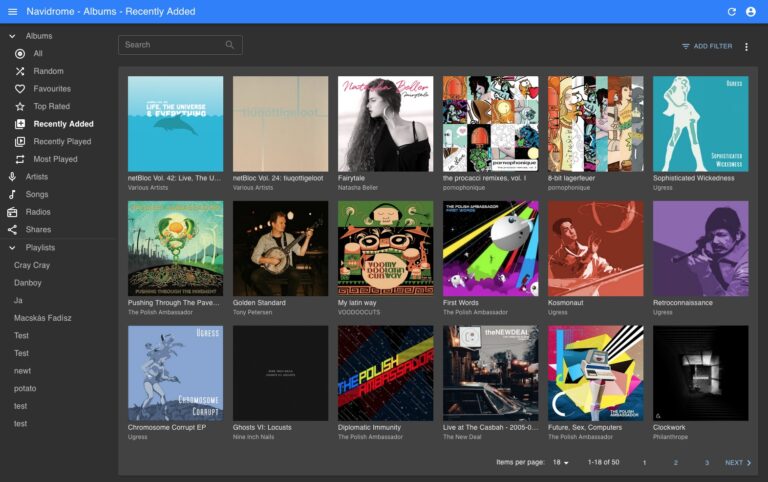Open the Songs section
The image size is (768, 482).
tap(37, 194)
